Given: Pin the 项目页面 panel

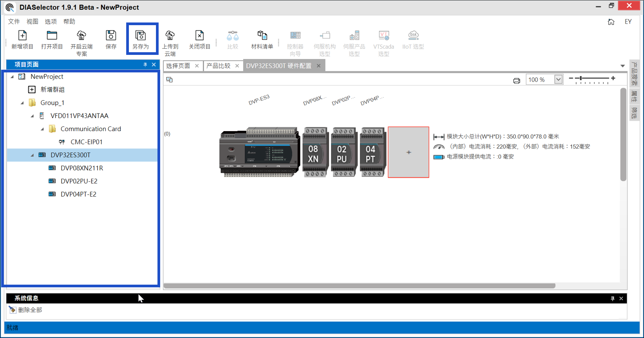Looking at the screenshot, I should pos(145,65).
